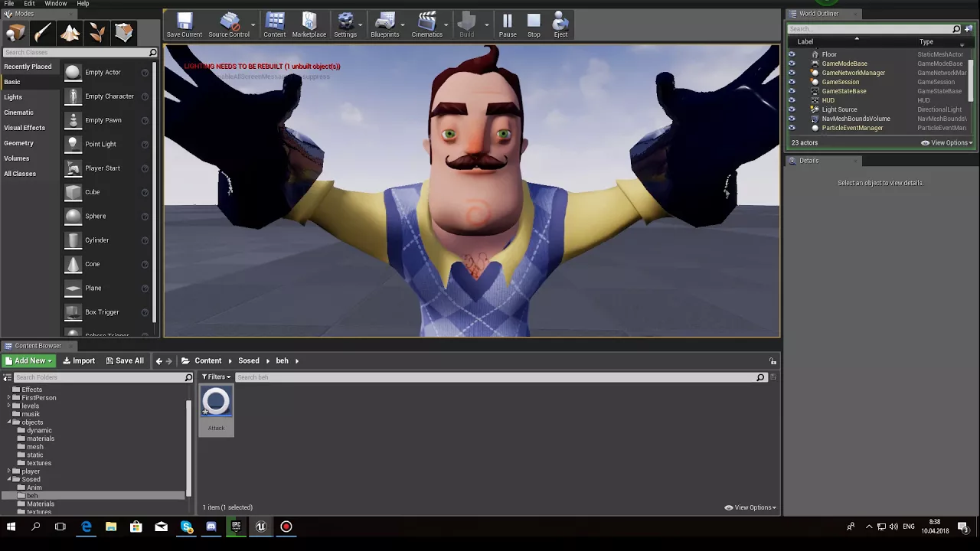Toggle visibility of GameNetworkManager actor
This screenshot has width=980, height=551.
click(792, 73)
